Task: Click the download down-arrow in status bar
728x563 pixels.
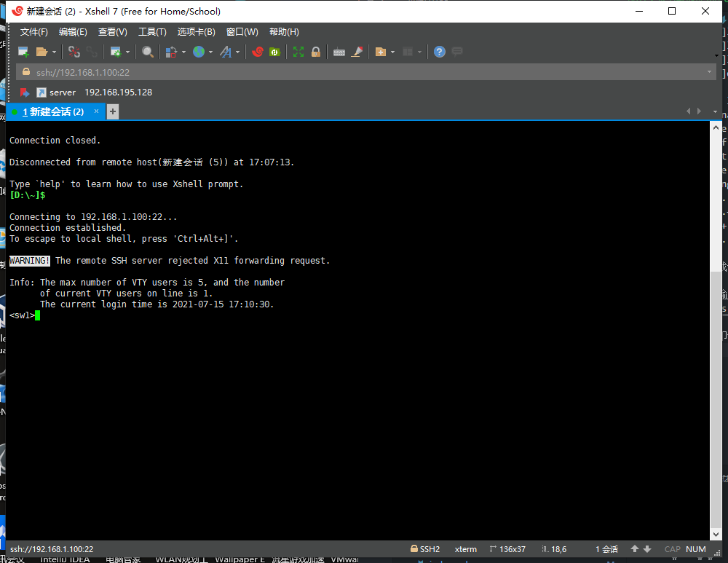Action: point(646,549)
